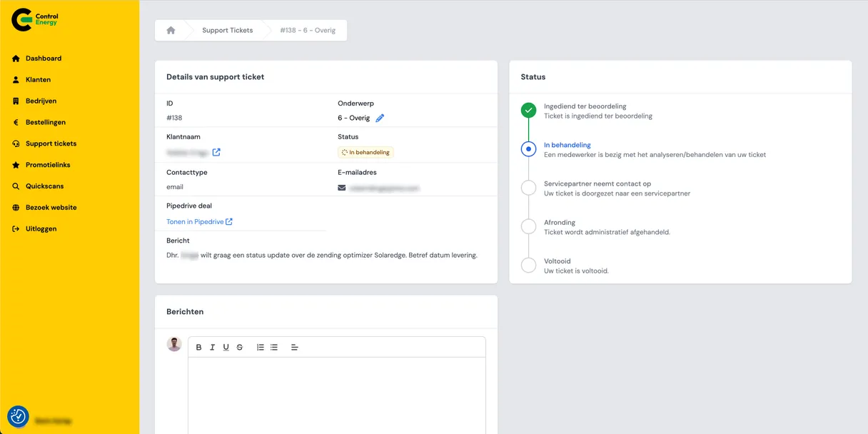
Task: Open the text alignment option
Action: (x=294, y=348)
